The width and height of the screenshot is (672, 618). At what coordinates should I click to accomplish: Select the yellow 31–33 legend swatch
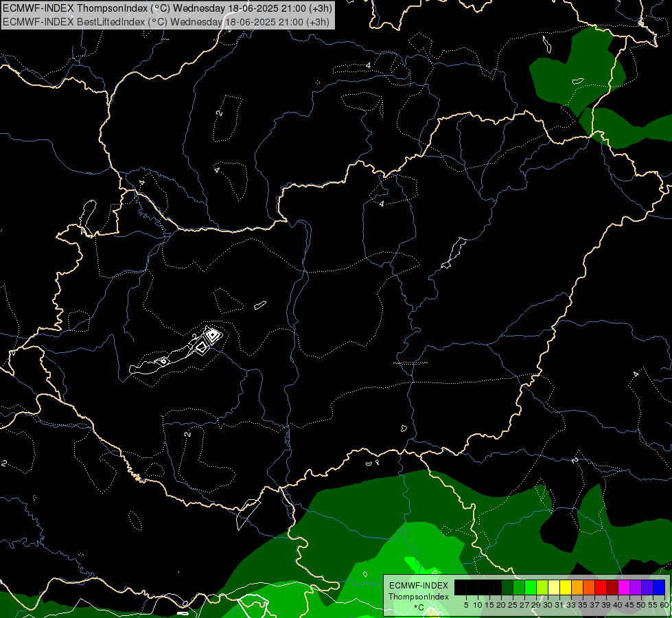tap(566, 587)
